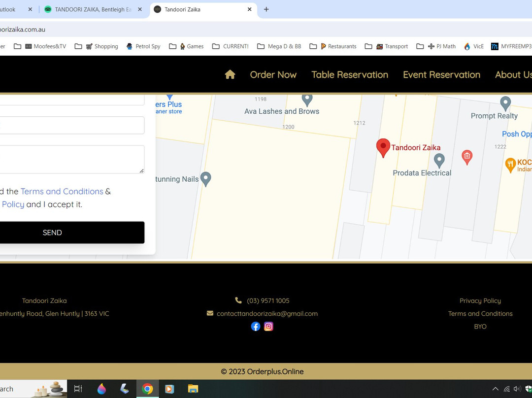
Task: Go to Order Now page
Action: (273, 75)
